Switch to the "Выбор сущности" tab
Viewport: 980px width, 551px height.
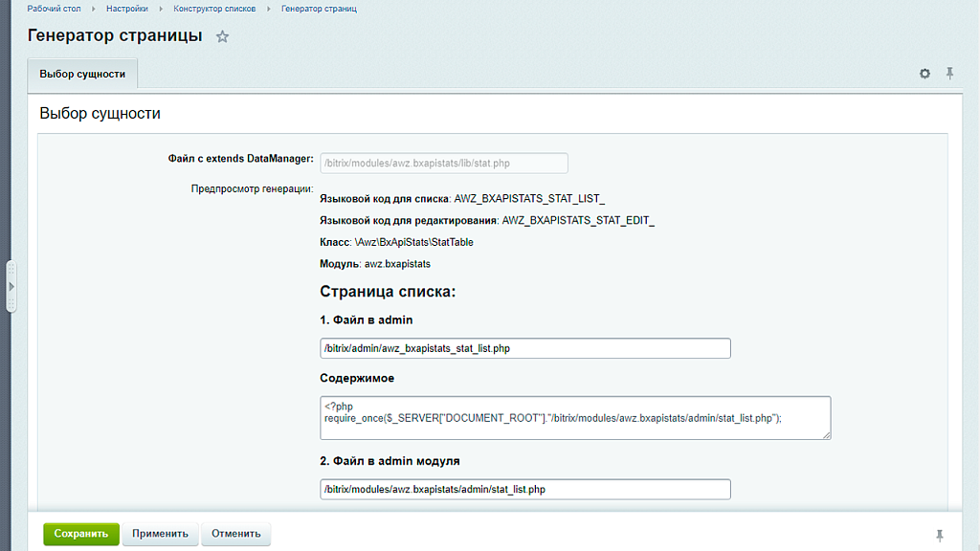point(81,73)
